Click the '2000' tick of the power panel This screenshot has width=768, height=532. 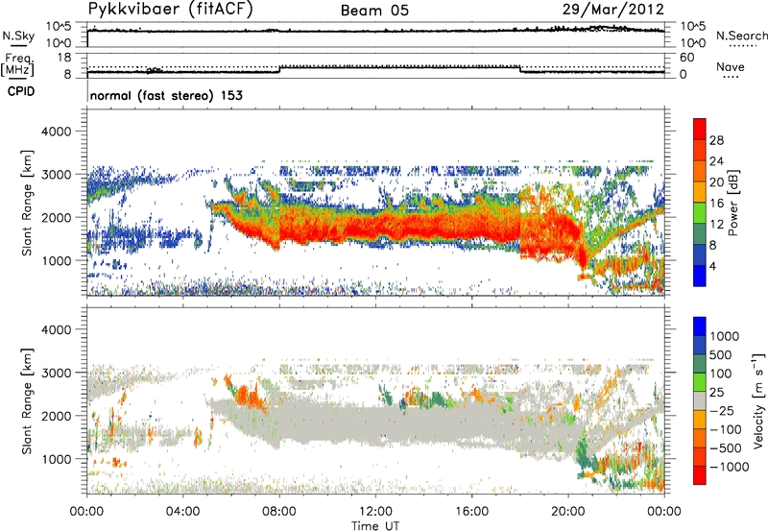(x=56, y=217)
